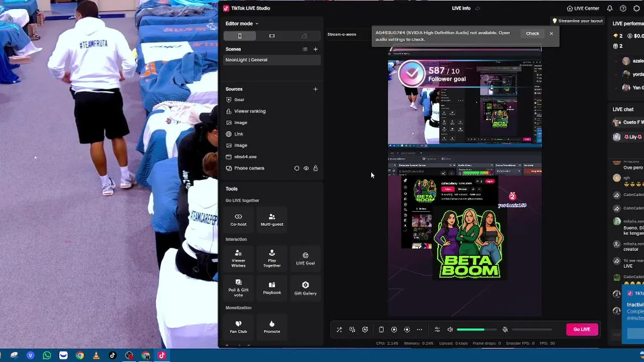Open LIVE info at the top
This screenshot has width=644, height=362.
(461, 8)
